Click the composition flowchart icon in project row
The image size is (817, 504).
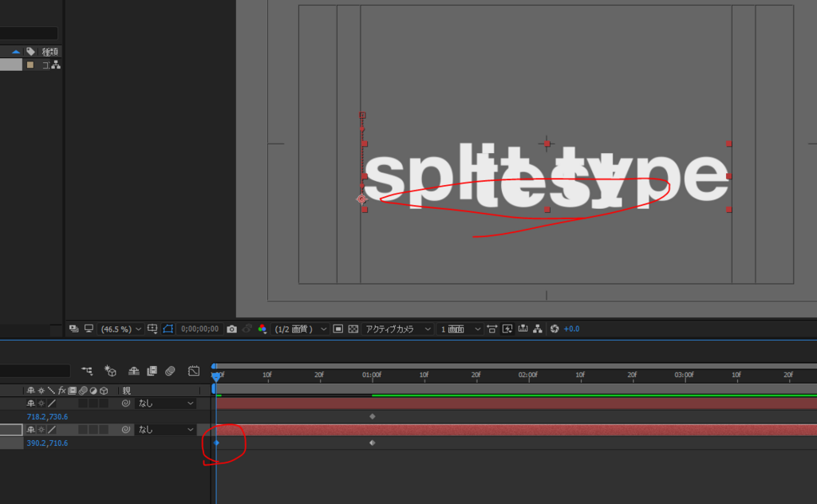pos(56,65)
